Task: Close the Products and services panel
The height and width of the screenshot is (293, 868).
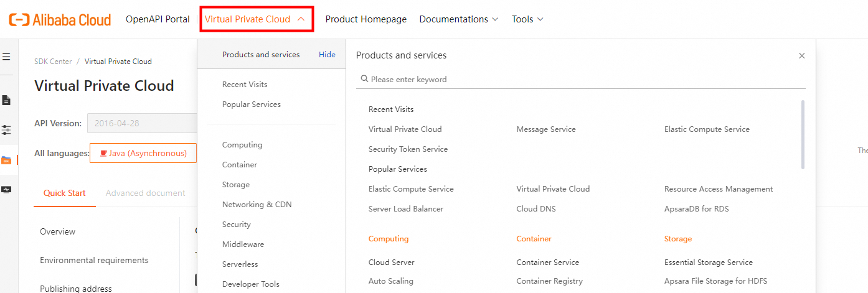Action: [x=802, y=56]
